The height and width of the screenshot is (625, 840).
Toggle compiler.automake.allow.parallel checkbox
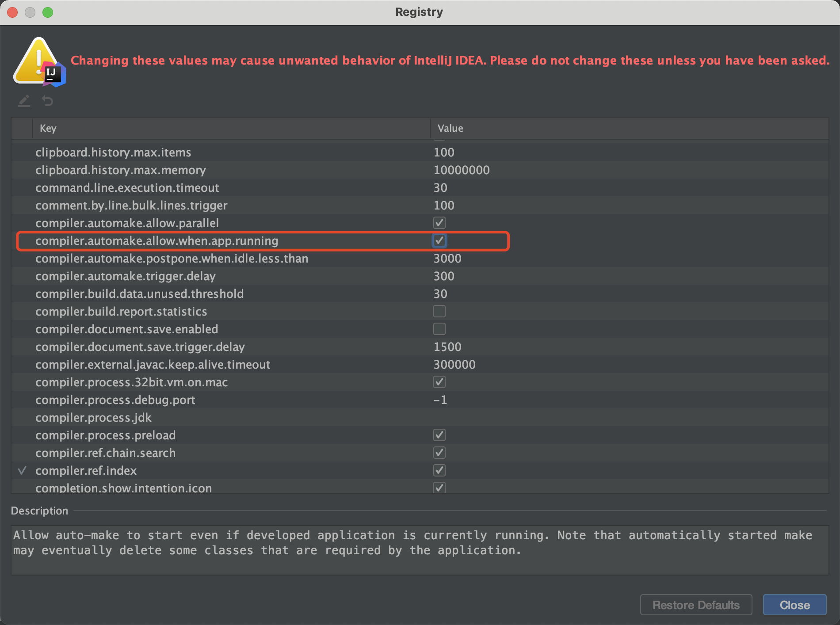[x=439, y=223]
